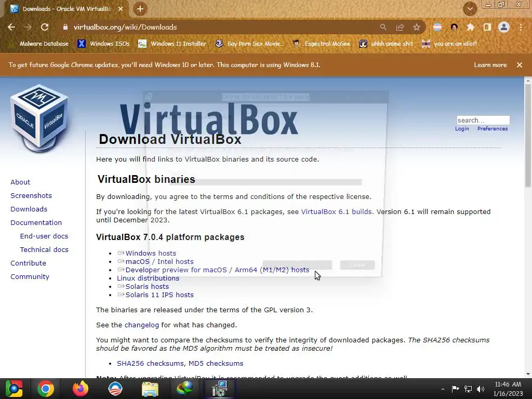Screen dimensions: 532x399
Task: Open the Extensions puzzle piece menu
Action: [x=471, y=27]
